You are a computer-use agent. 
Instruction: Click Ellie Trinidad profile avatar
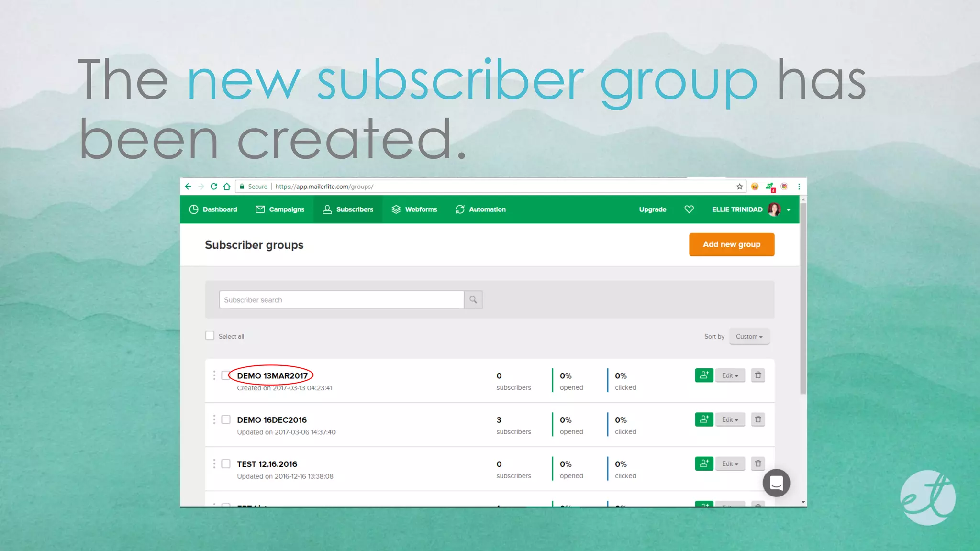tap(774, 209)
